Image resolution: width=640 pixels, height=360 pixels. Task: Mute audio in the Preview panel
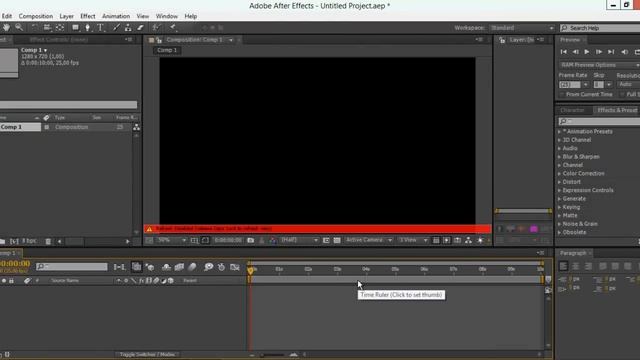click(x=624, y=52)
